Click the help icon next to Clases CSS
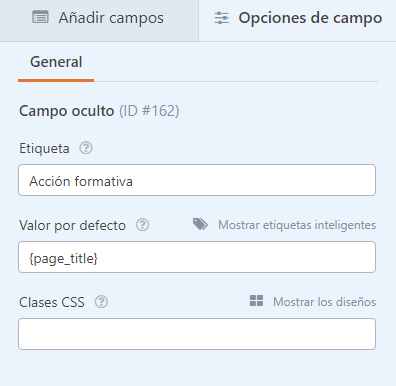This screenshot has height=386, width=396. (101, 302)
